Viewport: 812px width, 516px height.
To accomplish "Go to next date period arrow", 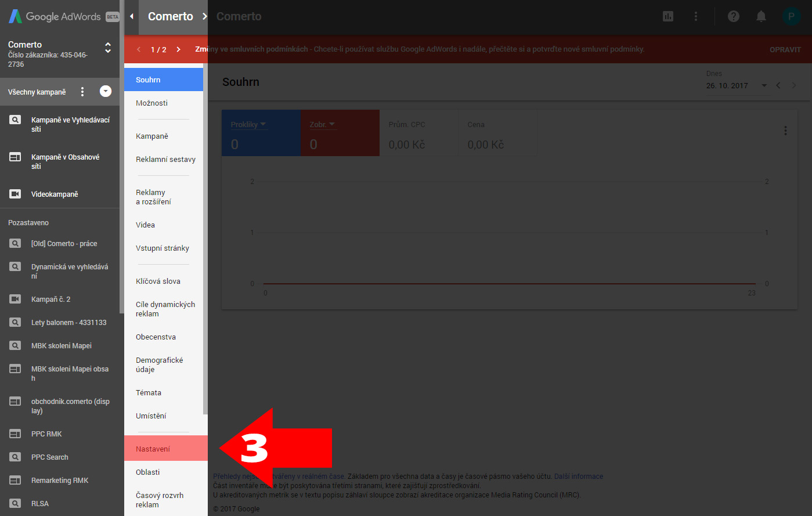I will point(794,85).
